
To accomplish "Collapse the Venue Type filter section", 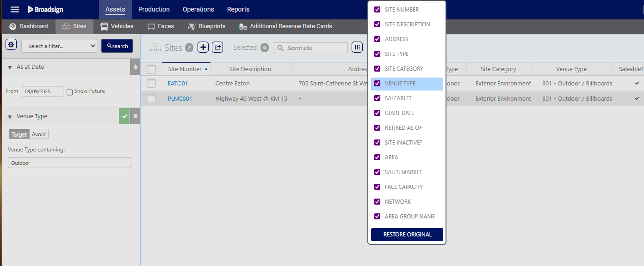I will [10, 117].
